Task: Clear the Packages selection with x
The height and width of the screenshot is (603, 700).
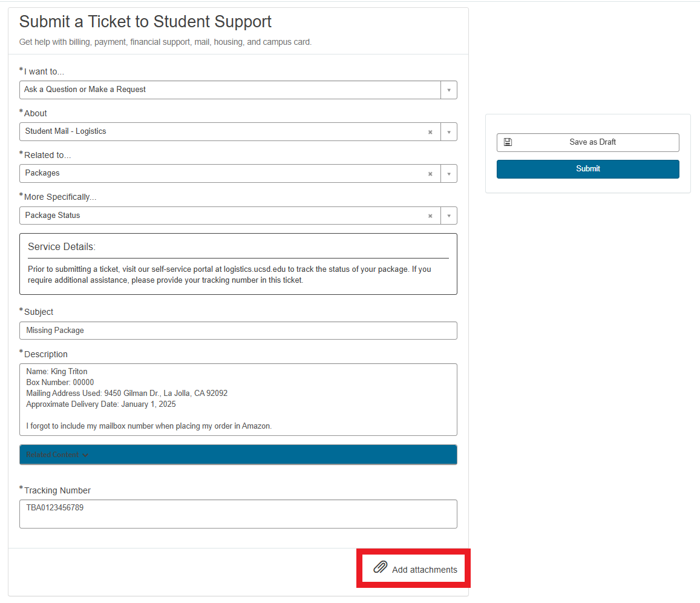Action: coord(430,174)
